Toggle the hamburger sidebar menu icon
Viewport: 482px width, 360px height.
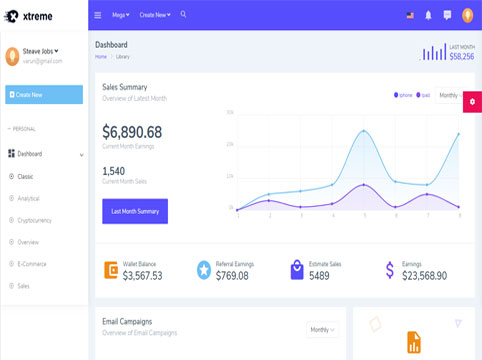coord(98,15)
